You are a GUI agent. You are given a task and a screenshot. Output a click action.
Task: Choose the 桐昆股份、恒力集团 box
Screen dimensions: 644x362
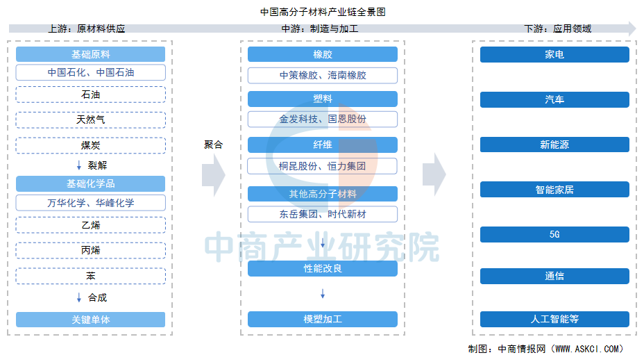[x=323, y=166]
